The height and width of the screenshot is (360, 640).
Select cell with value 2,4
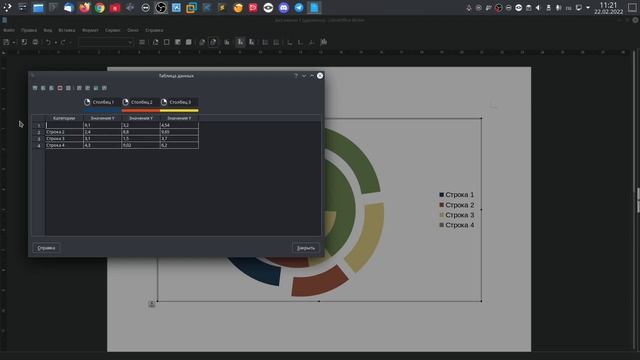102,132
